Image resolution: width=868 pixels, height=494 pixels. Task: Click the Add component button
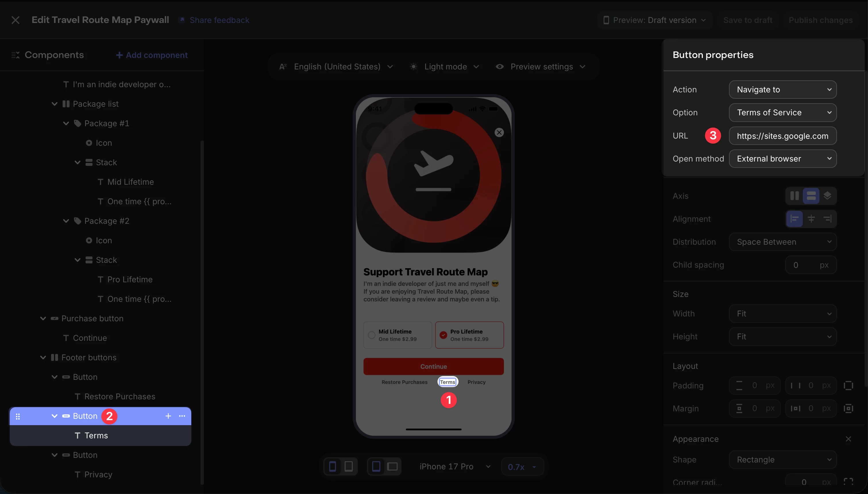click(151, 55)
